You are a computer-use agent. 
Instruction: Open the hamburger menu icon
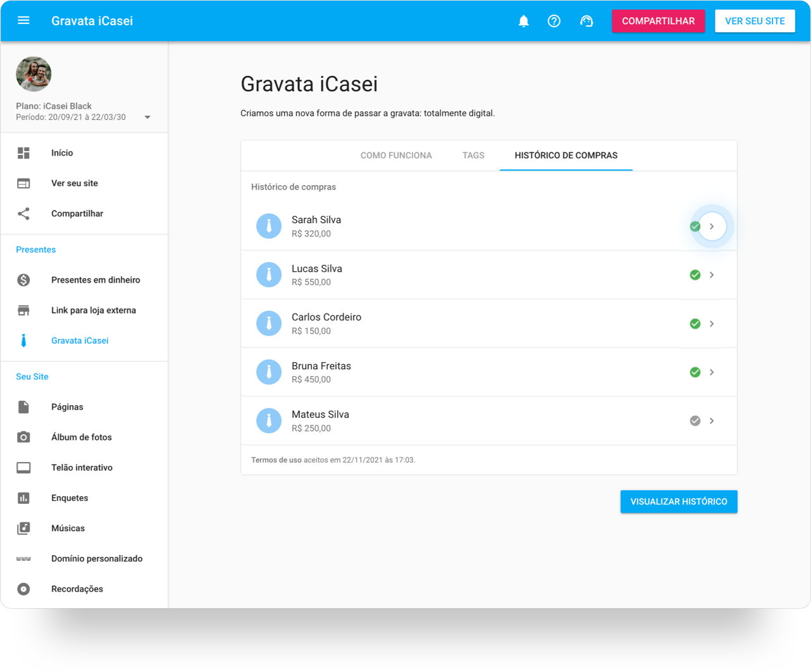point(23,21)
